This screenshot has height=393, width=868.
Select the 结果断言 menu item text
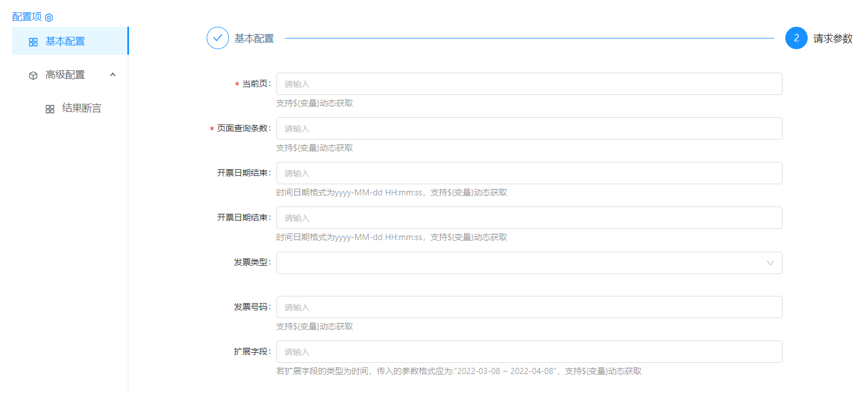tap(82, 108)
